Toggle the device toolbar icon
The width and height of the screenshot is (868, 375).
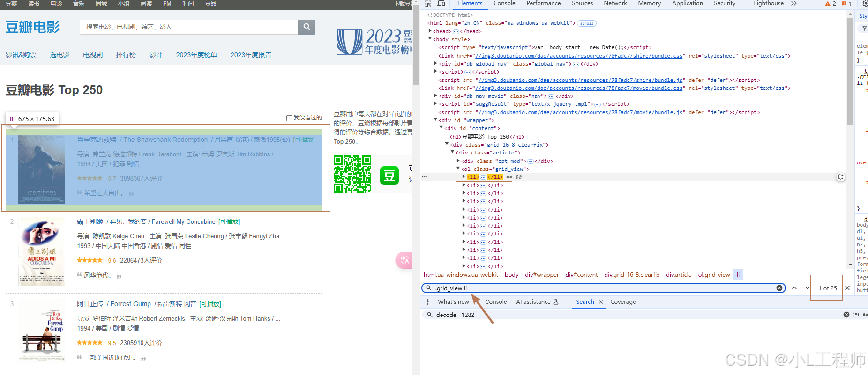[x=441, y=3]
